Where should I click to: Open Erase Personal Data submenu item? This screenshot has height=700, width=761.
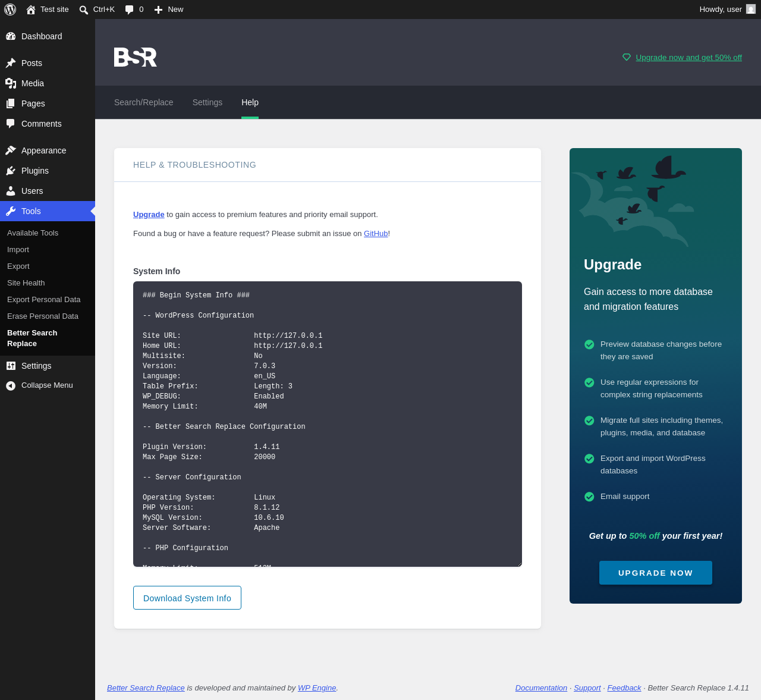pos(43,316)
